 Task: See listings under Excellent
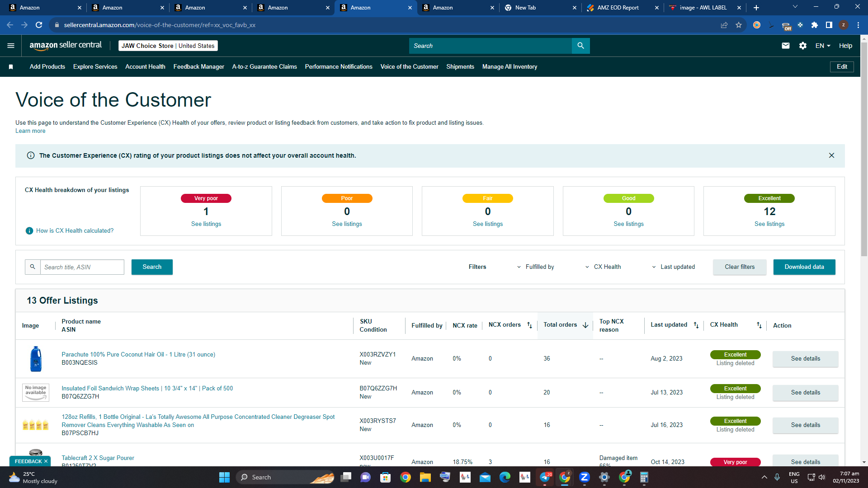(769, 224)
